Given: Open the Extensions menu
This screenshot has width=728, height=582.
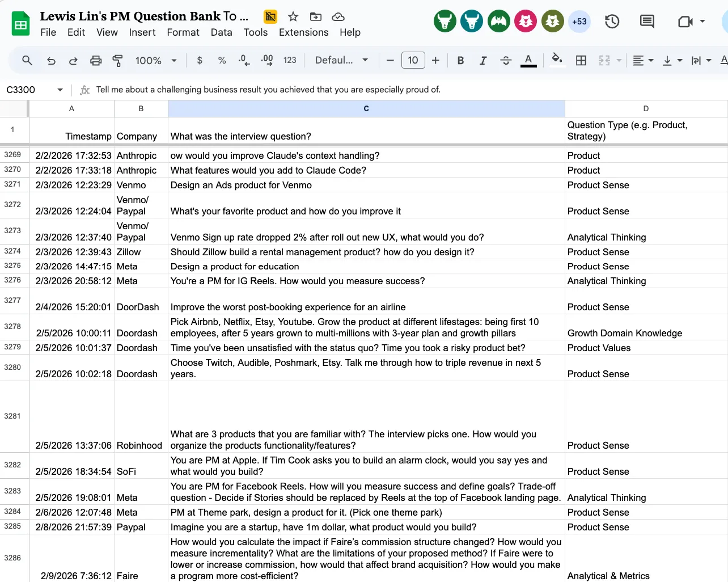Looking at the screenshot, I should (303, 32).
